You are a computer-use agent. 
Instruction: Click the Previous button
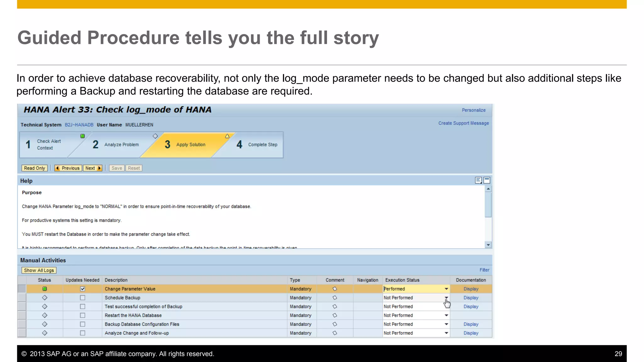click(x=68, y=168)
